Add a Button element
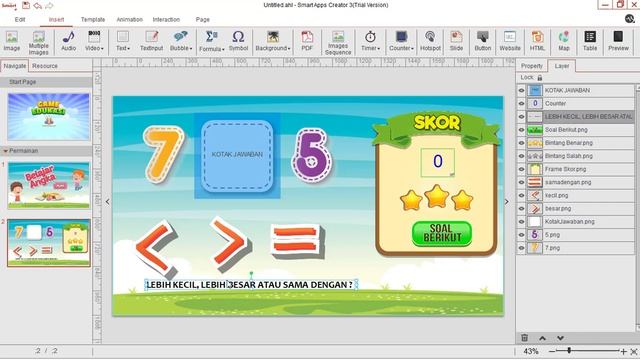 482,41
